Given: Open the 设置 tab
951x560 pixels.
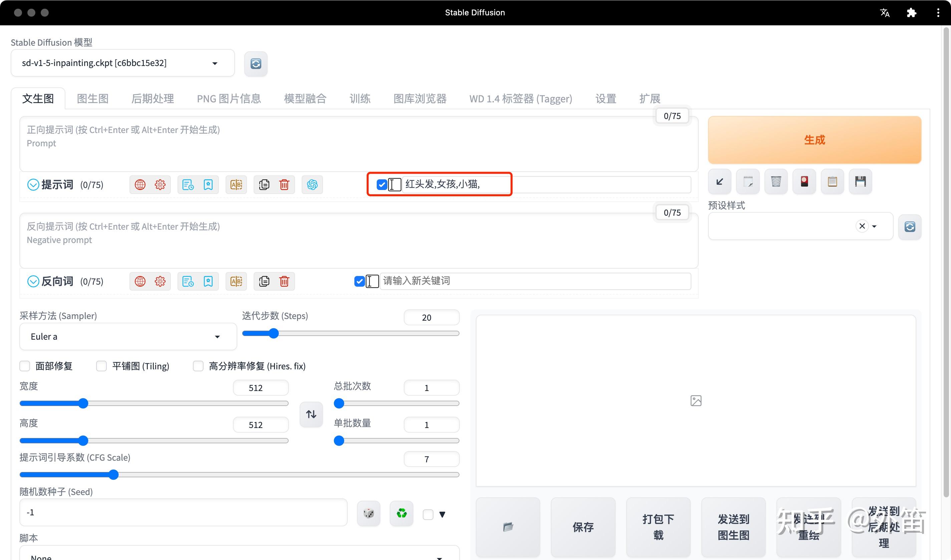Looking at the screenshot, I should tap(605, 98).
